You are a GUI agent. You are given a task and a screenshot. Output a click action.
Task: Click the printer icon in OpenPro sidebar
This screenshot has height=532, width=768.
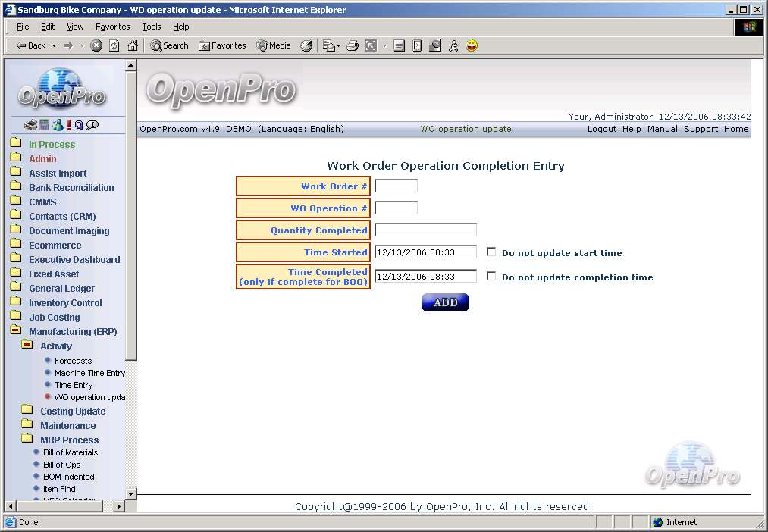coord(30,125)
